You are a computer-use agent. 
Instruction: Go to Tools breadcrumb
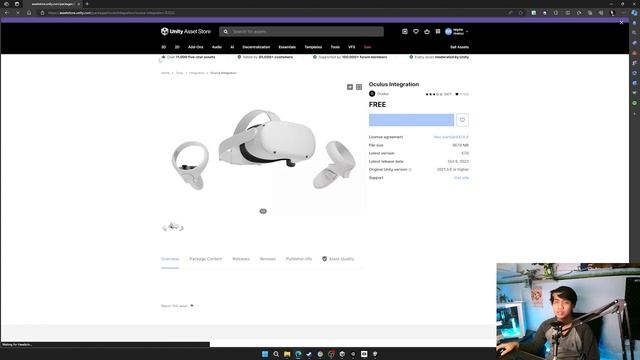pos(179,73)
